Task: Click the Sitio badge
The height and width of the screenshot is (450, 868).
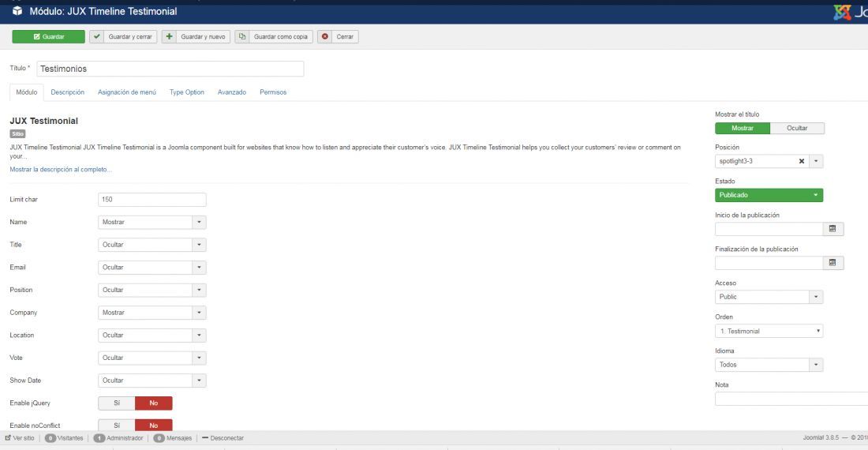Action: (17, 134)
